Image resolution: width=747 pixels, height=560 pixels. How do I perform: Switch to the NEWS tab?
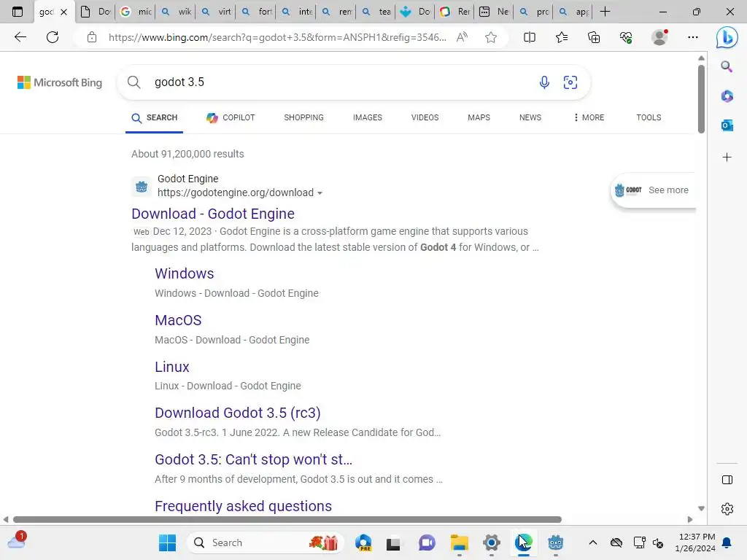(x=530, y=117)
